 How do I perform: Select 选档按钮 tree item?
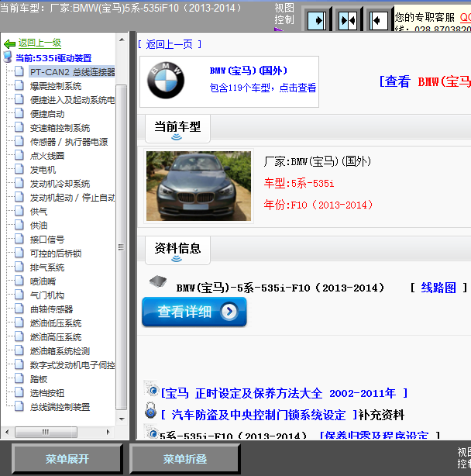[x=47, y=393]
